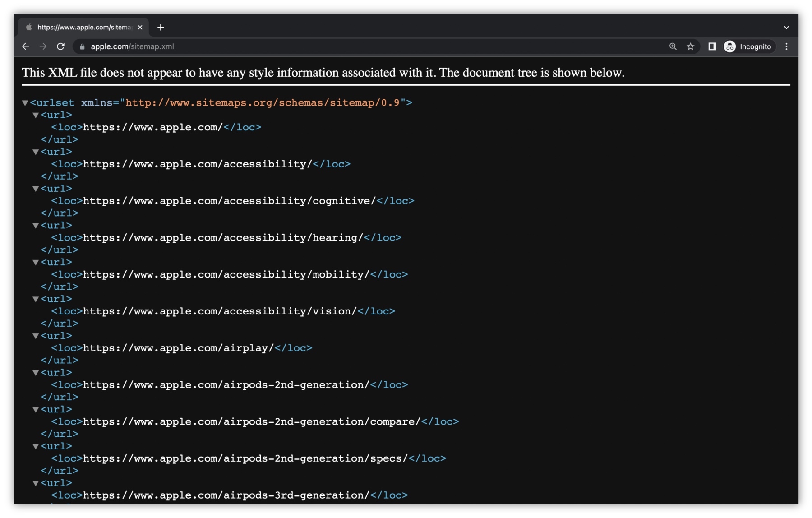Image resolution: width=812 pixels, height=518 pixels.
Task: Collapse the url node for accessibility/hearing
Action: (36, 226)
